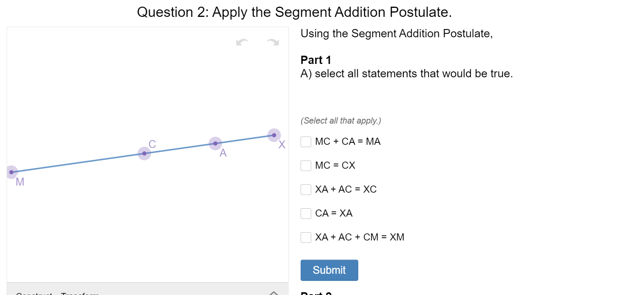Viewport: 644px width, 295px height.
Task: Click the label X near its point
Action: [x=281, y=145]
